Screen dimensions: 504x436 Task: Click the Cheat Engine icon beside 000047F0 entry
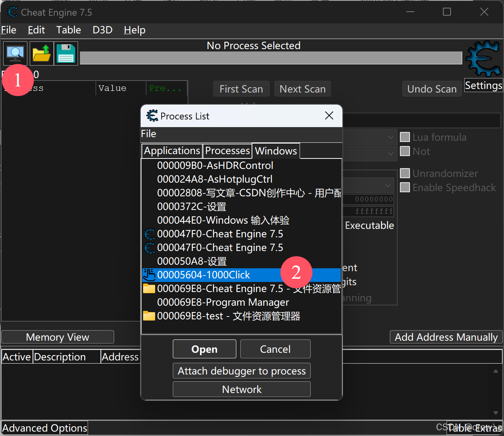point(149,234)
